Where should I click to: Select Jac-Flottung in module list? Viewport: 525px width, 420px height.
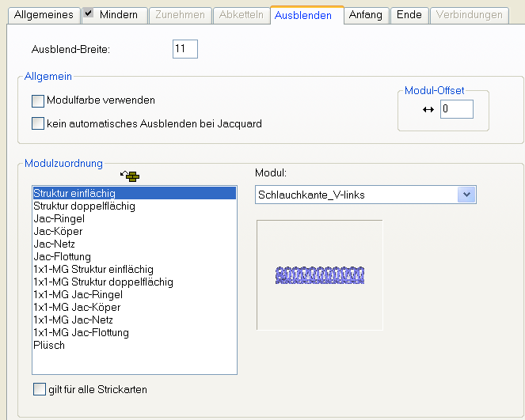(x=62, y=257)
